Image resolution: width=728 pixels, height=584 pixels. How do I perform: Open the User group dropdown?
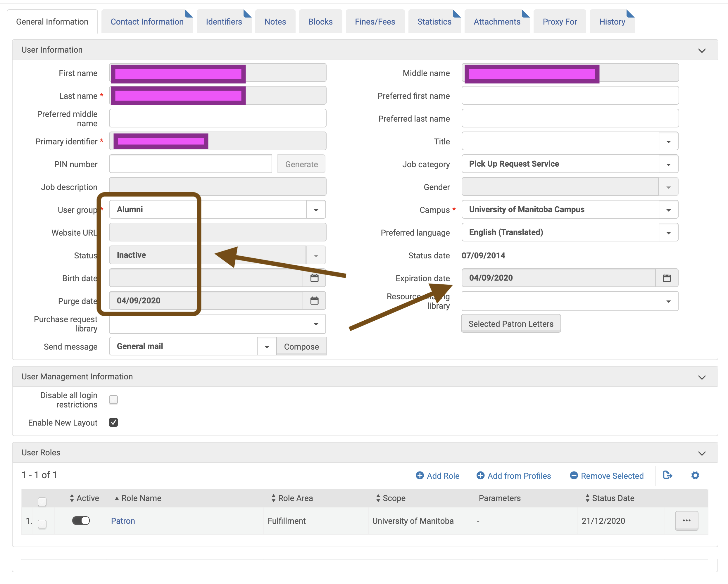[316, 210]
